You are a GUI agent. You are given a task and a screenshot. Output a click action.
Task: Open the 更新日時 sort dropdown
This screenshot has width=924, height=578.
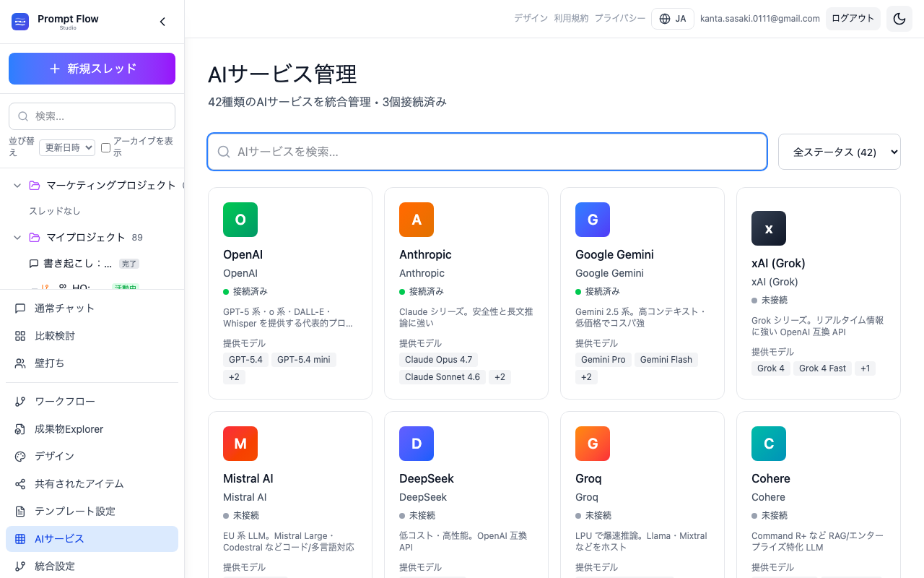67,147
